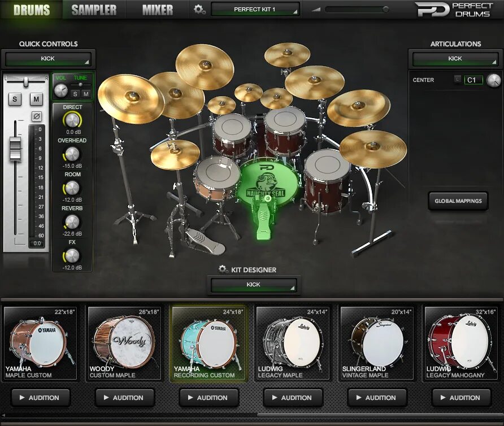Click the top-center large crash cymbal
The image size is (504, 426).
point(205,67)
